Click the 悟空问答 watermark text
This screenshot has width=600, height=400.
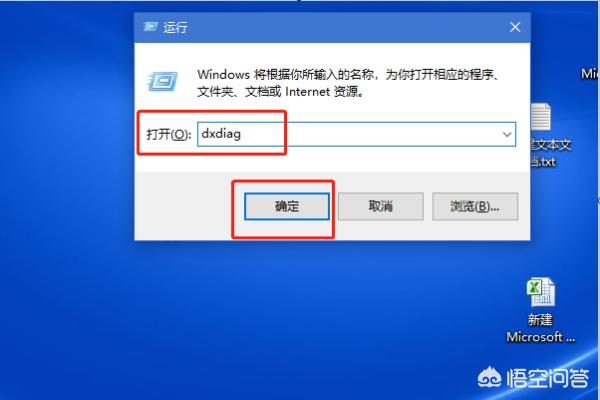(548, 378)
